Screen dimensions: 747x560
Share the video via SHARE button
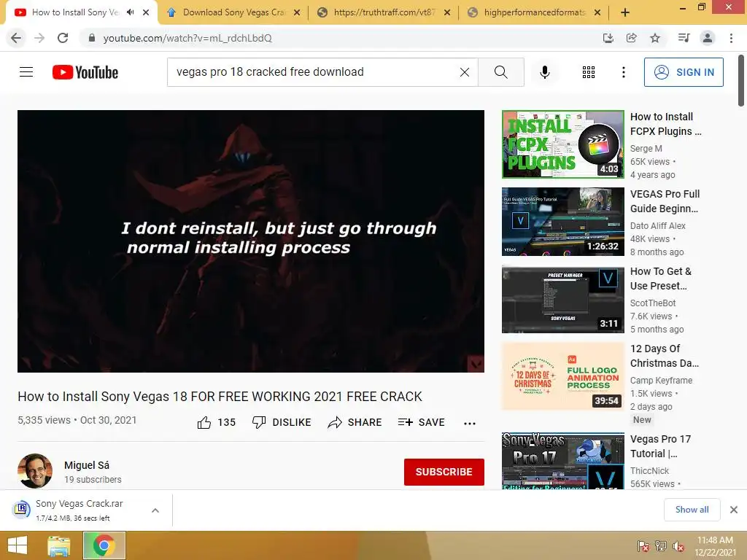355,422
